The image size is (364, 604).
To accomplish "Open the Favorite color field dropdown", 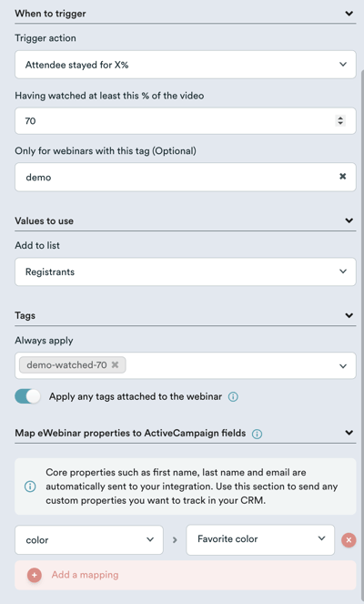I will pos(260,539).
